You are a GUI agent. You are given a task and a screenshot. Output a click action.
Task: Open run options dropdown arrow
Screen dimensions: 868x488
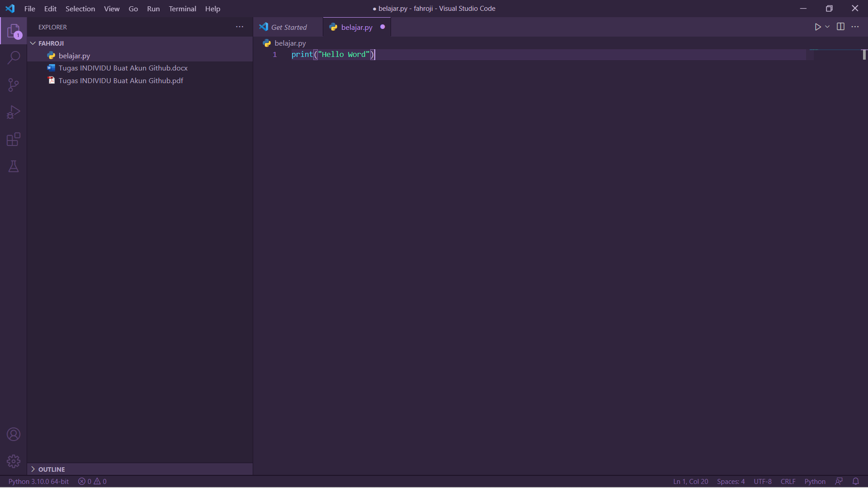pyautogui.click(x=827, y=27)
